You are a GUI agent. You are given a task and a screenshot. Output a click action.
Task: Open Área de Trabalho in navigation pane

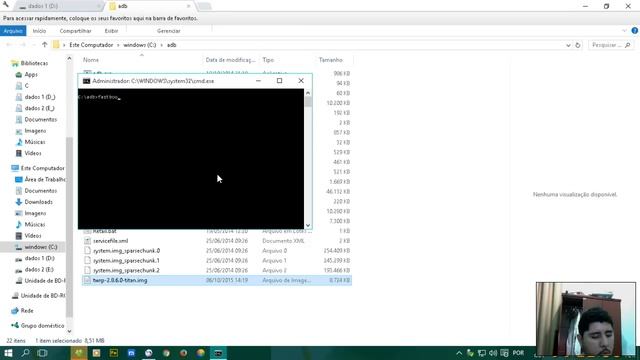[x=44, y=180]
